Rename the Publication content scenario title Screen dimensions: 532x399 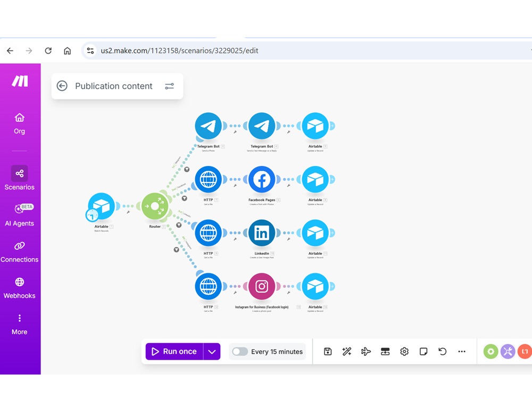click(x=114, y=86)
